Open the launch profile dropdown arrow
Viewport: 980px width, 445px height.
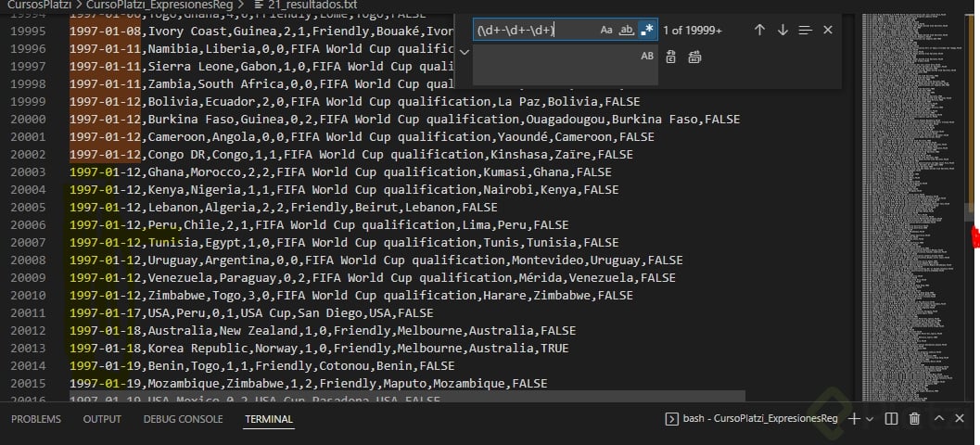click(870, 419)
